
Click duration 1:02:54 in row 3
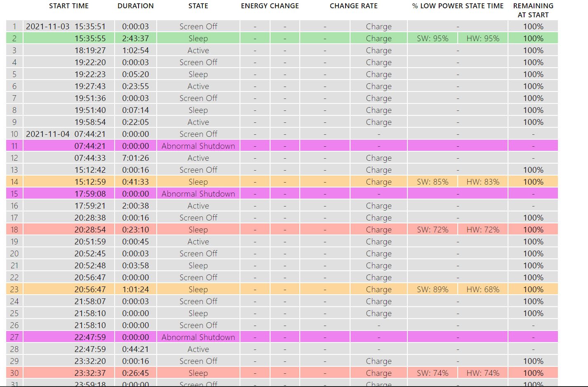pyautogui.click(x=135, y=50)
